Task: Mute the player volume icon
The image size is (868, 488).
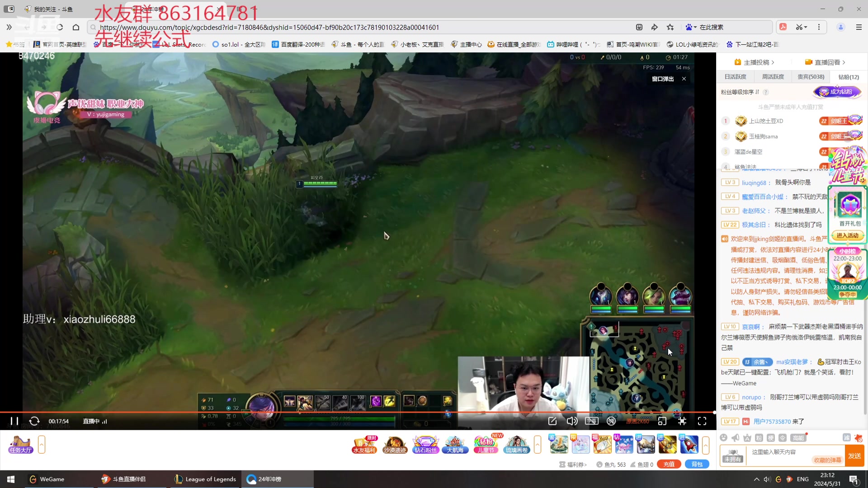Action: pyautogui.click(x=572, y=421)
